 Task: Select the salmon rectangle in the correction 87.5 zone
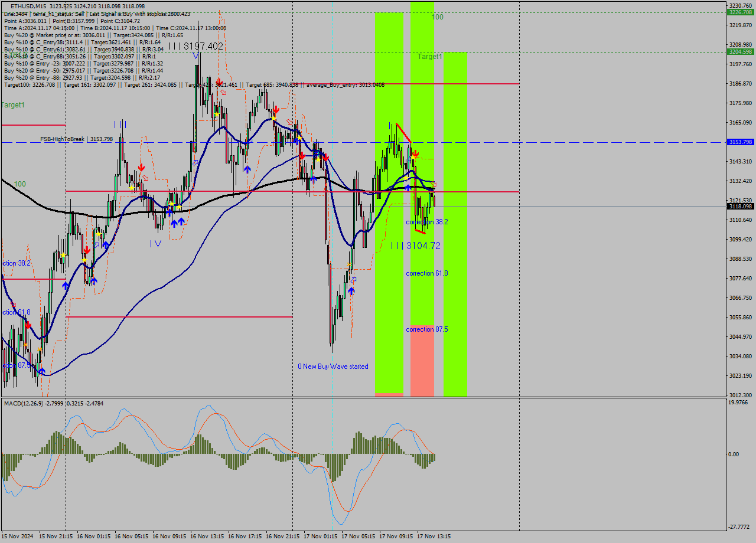point(422,360)
